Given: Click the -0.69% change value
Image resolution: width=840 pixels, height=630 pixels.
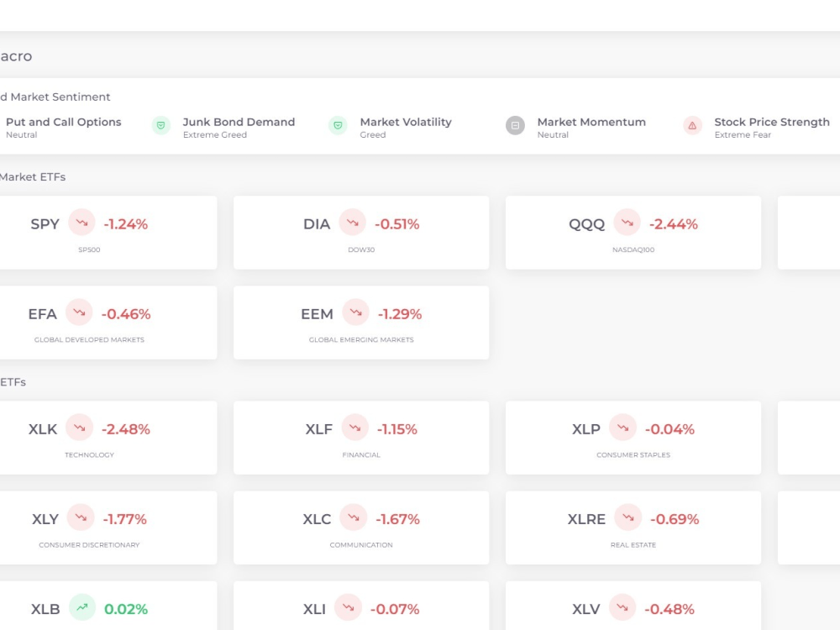Looking at the screenshot, I should (675, 519).
